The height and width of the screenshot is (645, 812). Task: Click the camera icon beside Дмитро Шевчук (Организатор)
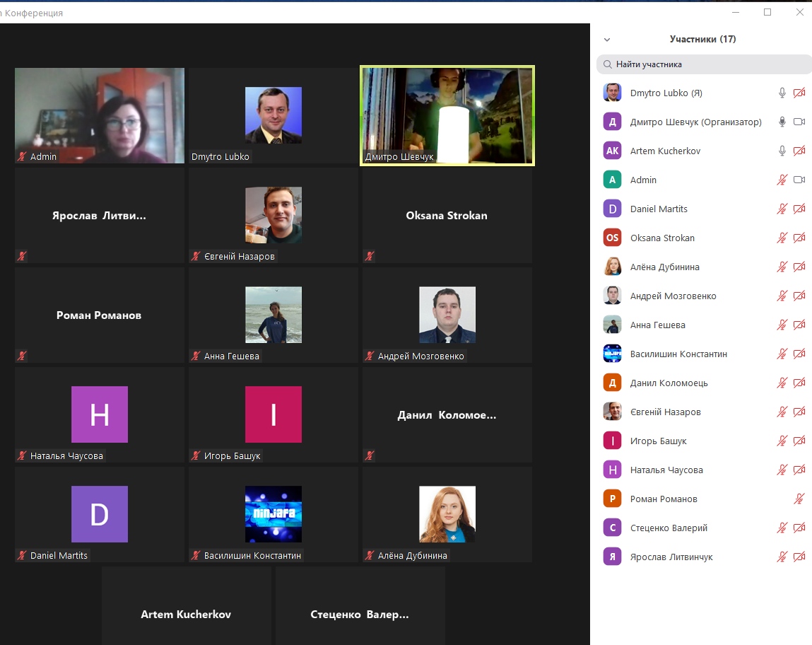click(x=799, y=122)
